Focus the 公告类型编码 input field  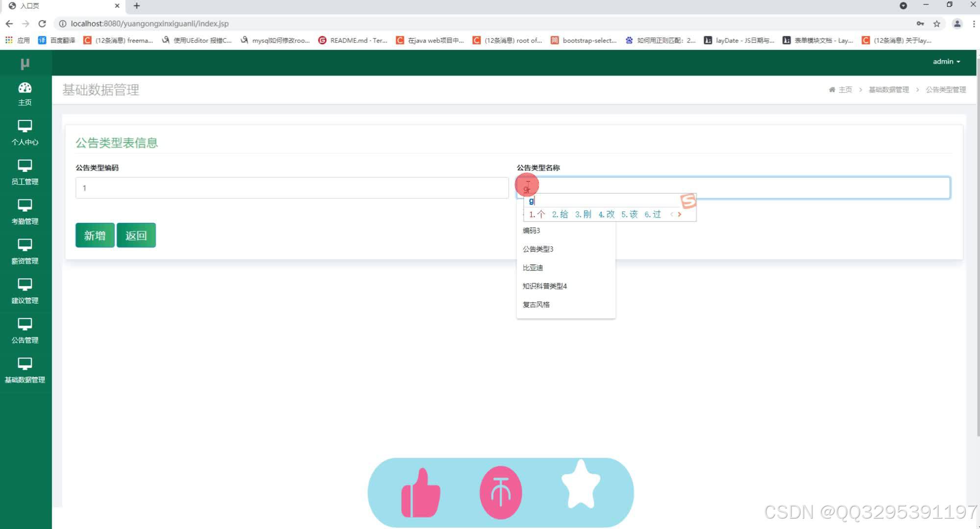point(292,188)
